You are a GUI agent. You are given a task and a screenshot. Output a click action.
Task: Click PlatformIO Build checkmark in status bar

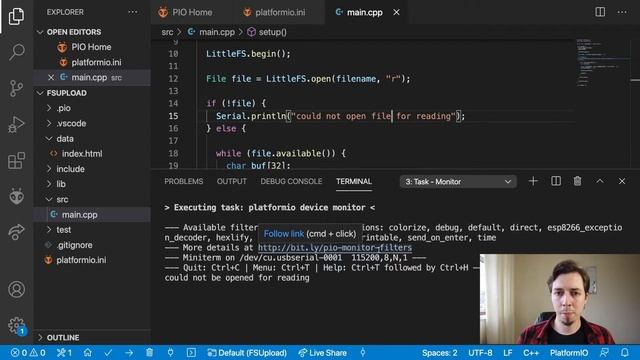108,353
